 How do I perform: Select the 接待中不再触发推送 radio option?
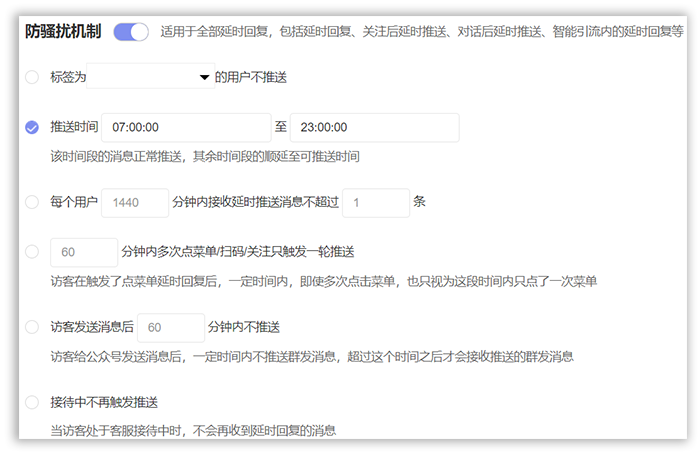(x=32, y=402)
